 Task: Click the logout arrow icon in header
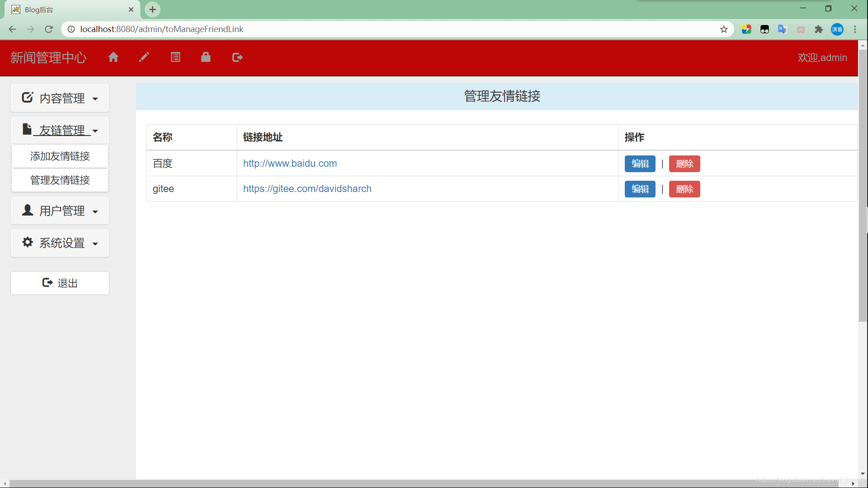click(237, 57)
